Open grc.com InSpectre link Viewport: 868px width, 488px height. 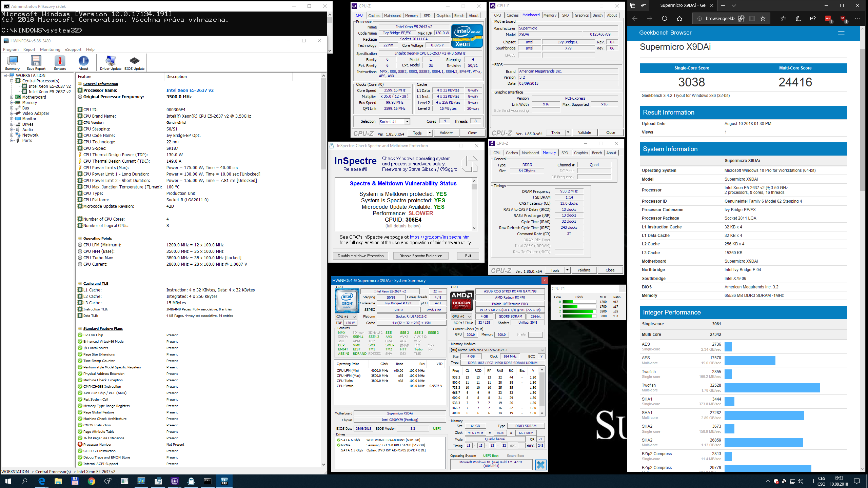point(439,237)
